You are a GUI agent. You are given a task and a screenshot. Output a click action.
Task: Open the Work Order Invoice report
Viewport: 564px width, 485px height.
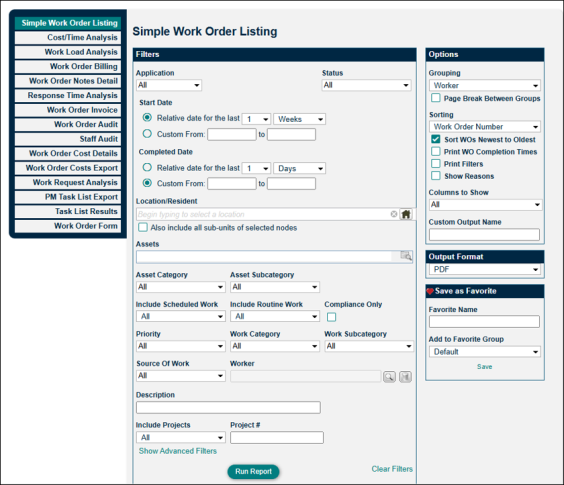[x=68, y=110]
